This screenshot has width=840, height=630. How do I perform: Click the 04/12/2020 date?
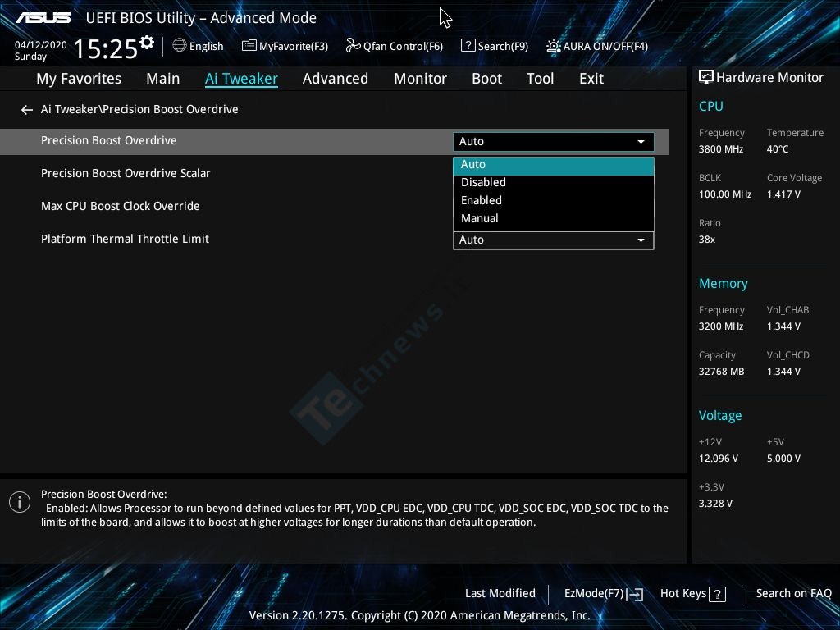tap(41, 45)
